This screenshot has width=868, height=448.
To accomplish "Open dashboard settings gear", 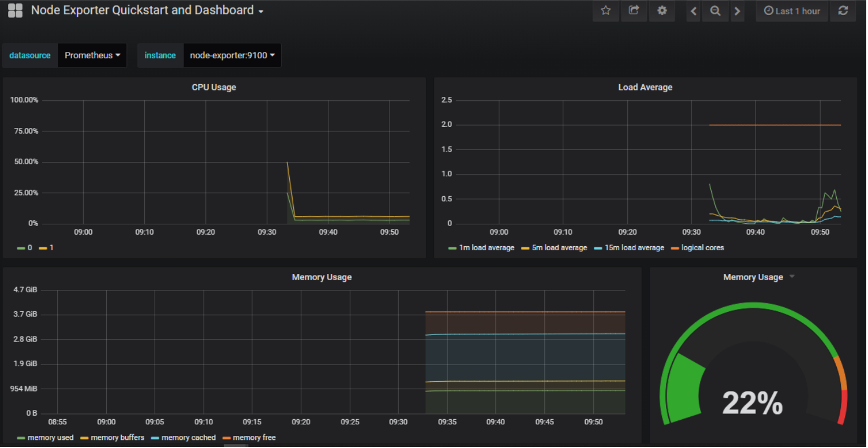I will (662, 11).
